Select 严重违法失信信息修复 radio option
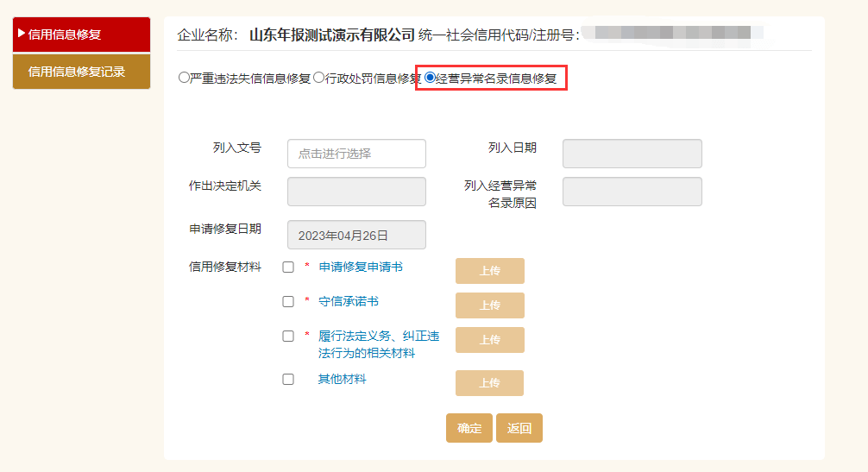868x472 pixels. click(184, 78)
